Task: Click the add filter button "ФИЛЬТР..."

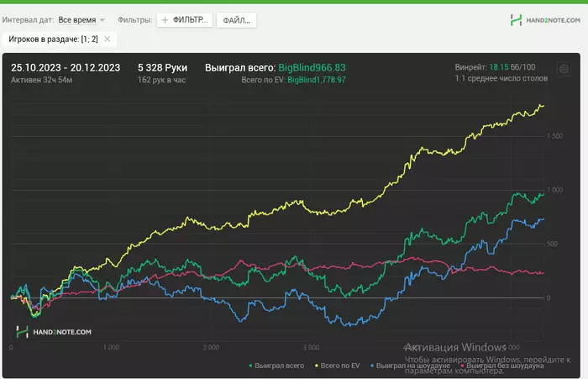Action: point(185,20)
